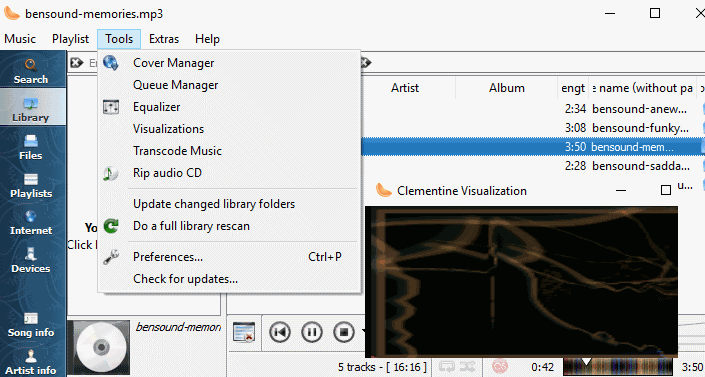Open the Help menu
Viewport: 705px width, 377px height.
207,39
